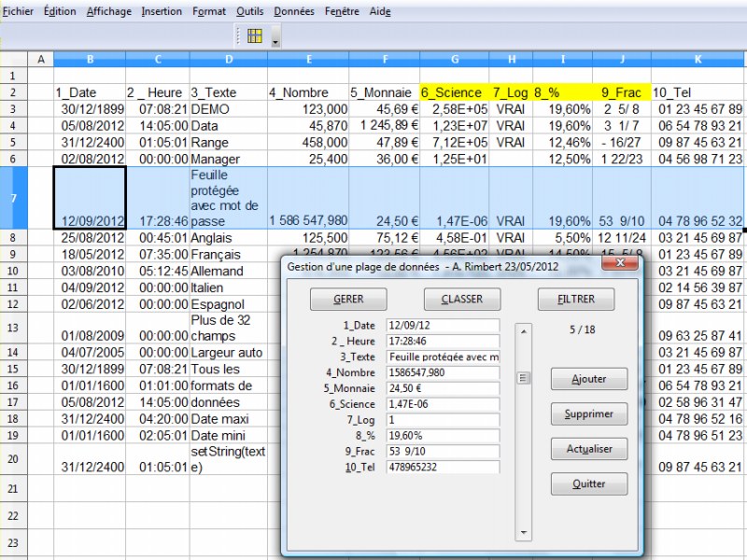Click the 3_Texte input field

(x=444, y=357)
